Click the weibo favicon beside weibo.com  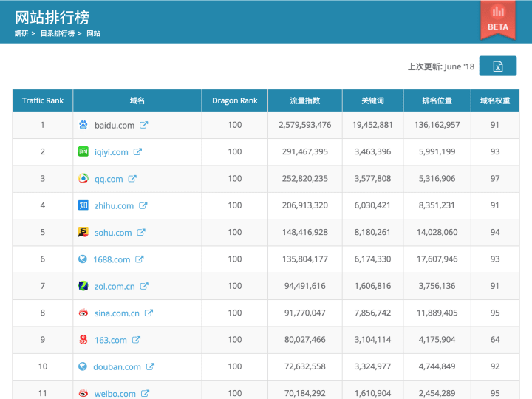pos(83,393)
